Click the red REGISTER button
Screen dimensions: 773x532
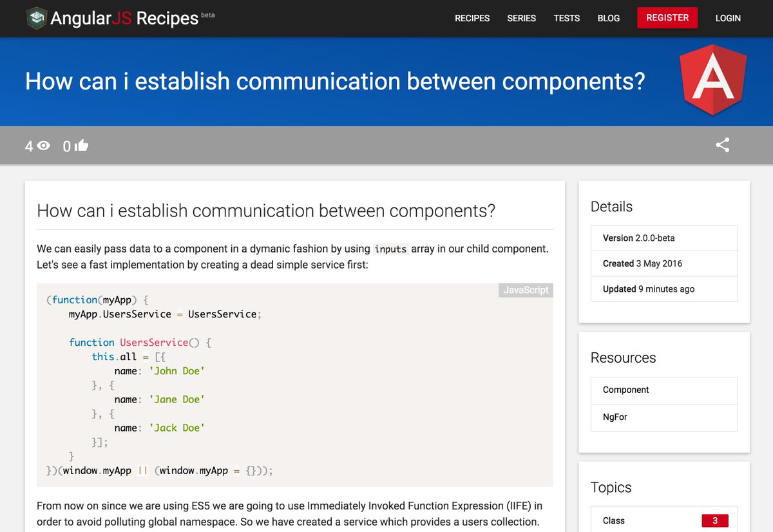click(667, 17)
